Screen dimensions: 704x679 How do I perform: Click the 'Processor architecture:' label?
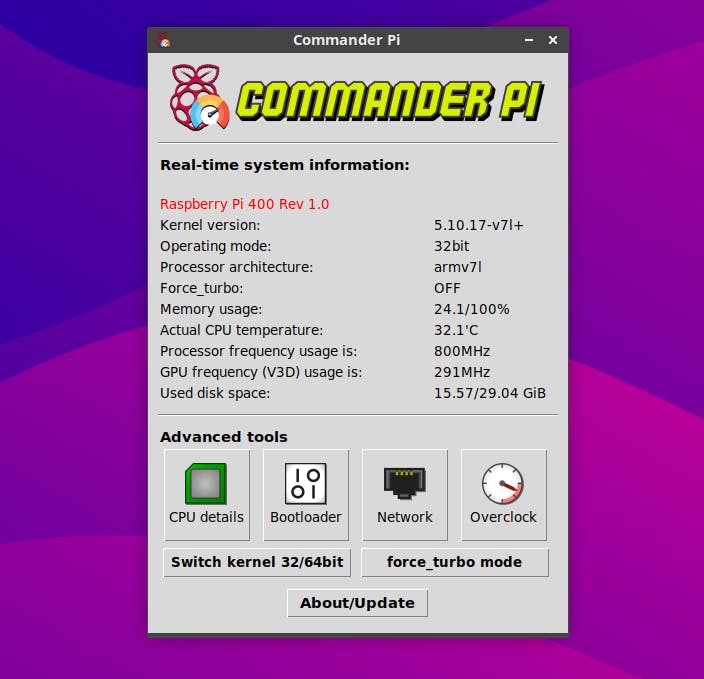click(x=237, y=267)
